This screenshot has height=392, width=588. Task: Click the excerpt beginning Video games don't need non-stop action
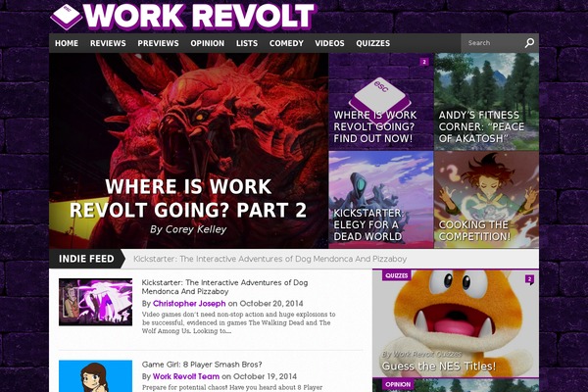pyautogui.click(x=238, y=322)
